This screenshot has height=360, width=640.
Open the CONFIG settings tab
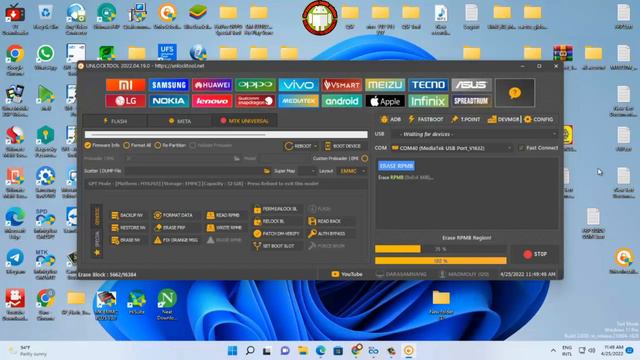click(x=538, y=119)
